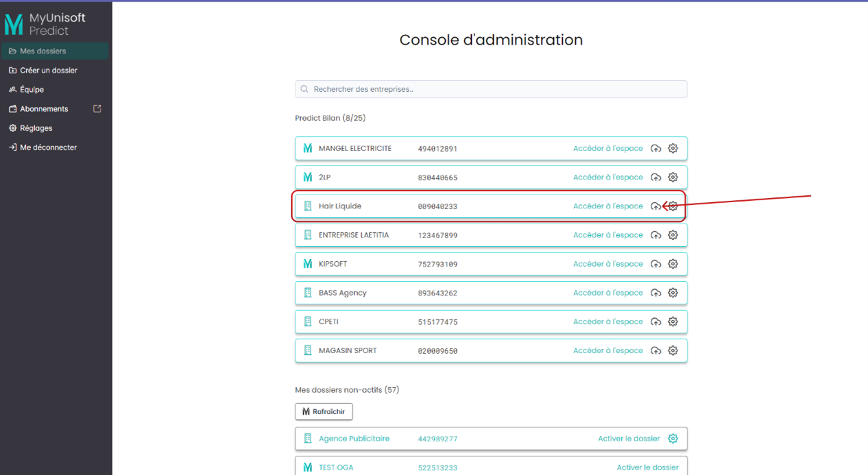Image resolution: width=868 pixels, height=475 pixels.
Task: Open settings gear for CPETI
Action: coord(673,321)
